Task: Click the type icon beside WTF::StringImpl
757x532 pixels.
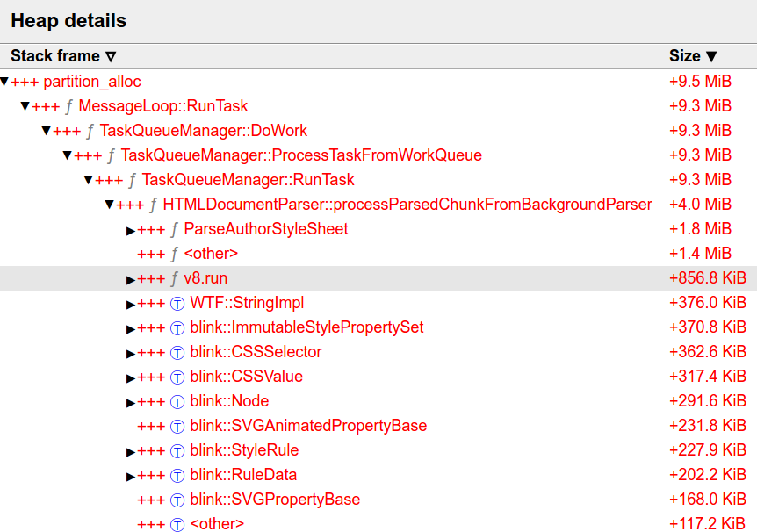Action: (177, 303)
